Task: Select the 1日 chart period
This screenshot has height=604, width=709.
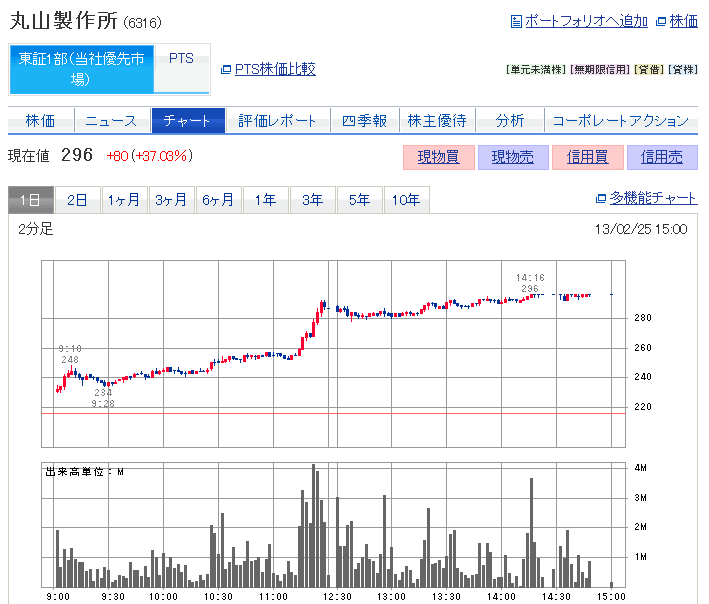Action: (31, 200)
